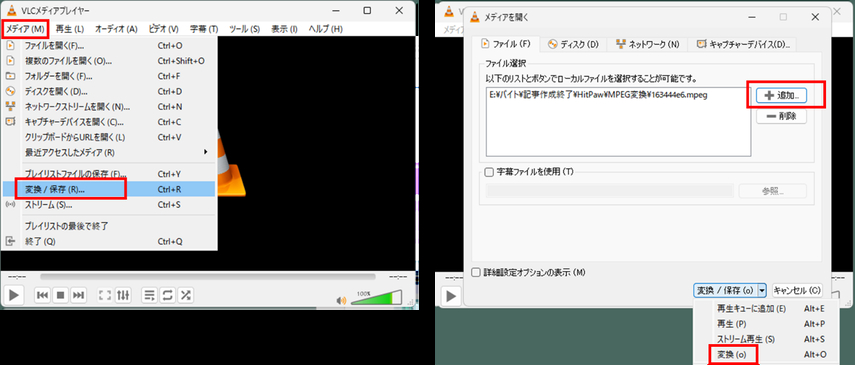Choose ディスクを開く(D)... entry
The height and width of the screenshot is (365, 855).
[109, 91]
